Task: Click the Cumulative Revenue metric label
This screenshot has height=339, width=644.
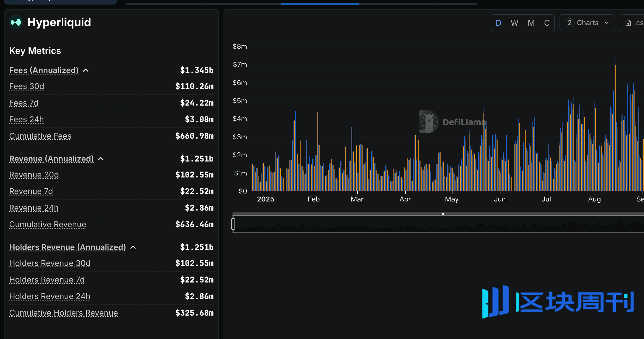Action: point(47,224)
